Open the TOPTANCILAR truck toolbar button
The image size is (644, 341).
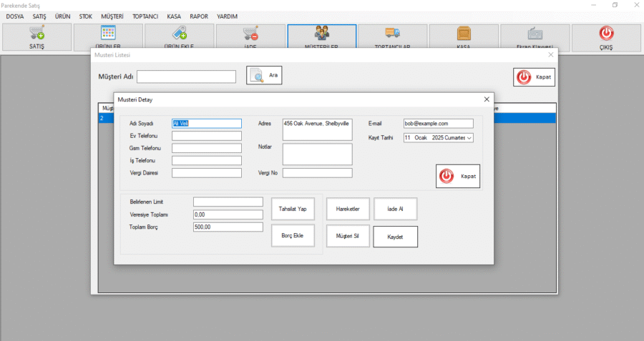[x=393, y=36]
